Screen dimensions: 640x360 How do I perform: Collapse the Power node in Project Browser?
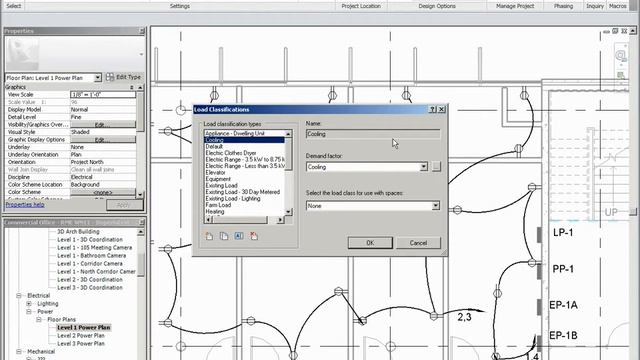coord(29,311)
